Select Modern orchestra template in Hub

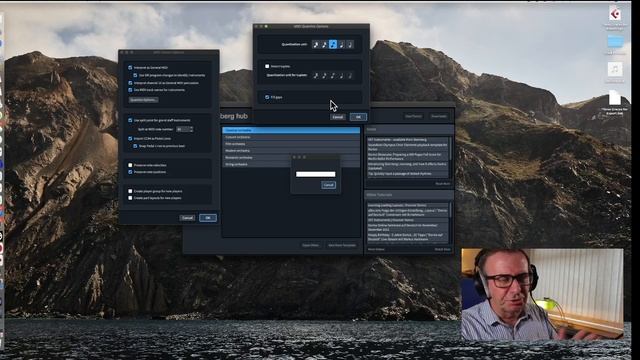coord(291,151)
